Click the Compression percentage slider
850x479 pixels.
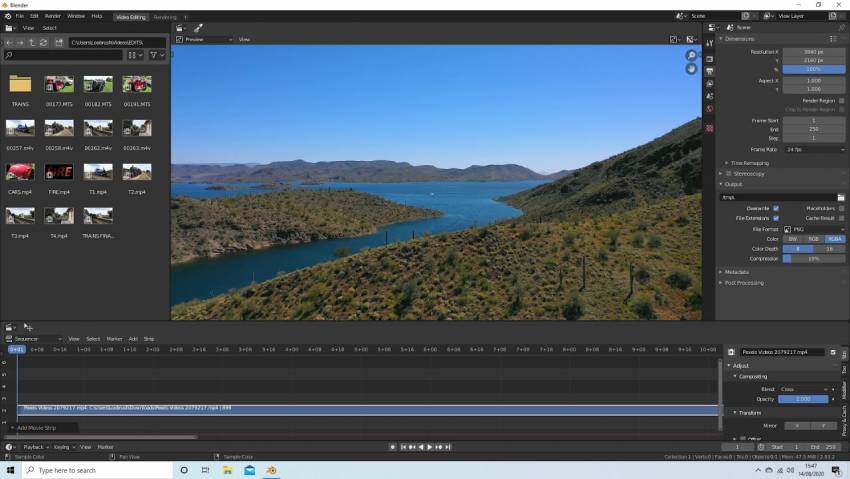(x=813, y=258)
